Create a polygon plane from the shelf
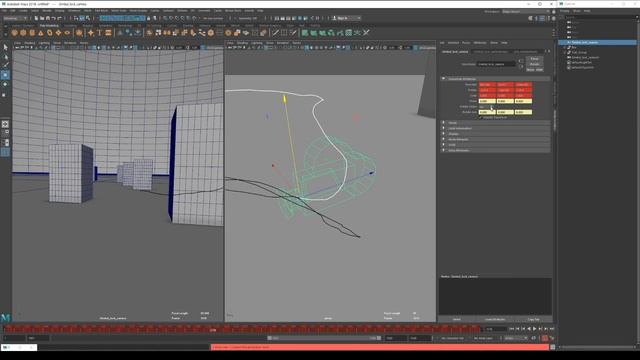Image resolution: width=640 pixels, height=360 pixels. (58, 33)
